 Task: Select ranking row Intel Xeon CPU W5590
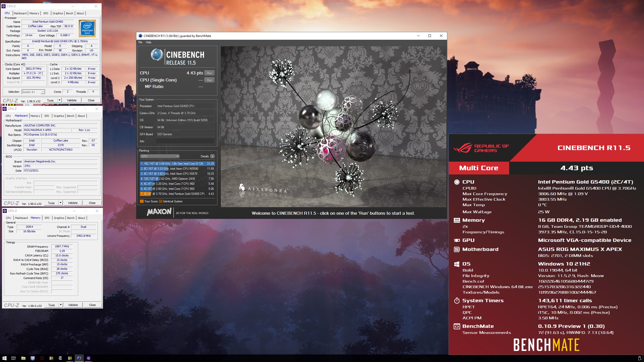pyautogui.click(x=177, y=169)
